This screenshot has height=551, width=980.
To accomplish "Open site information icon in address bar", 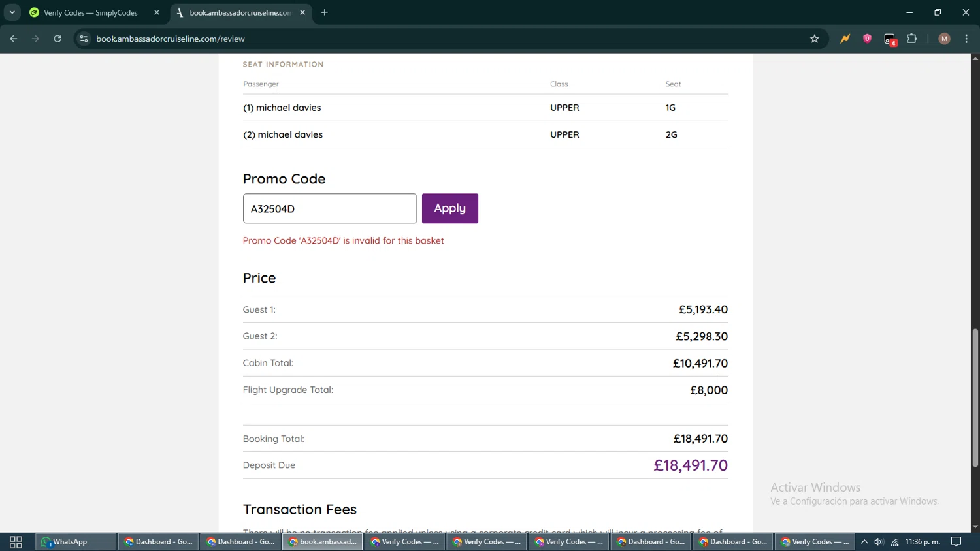I will pos(84,39).
